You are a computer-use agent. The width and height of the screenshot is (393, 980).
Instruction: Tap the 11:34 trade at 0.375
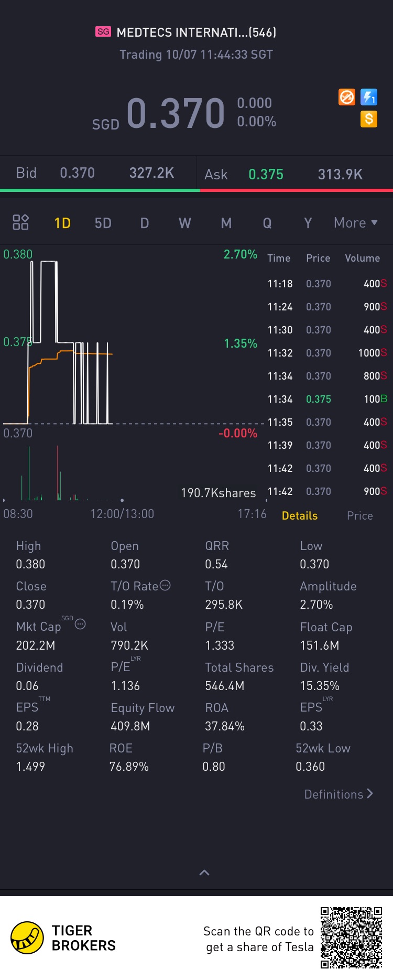click(327, 399)
